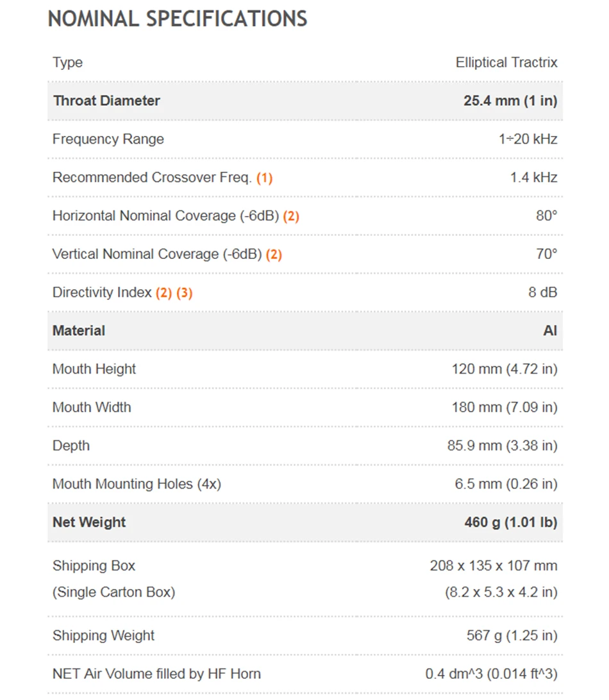The image size is (609, 700).
Task: Click the Mouth Height 120 mm value
Action: coord(505,369)
